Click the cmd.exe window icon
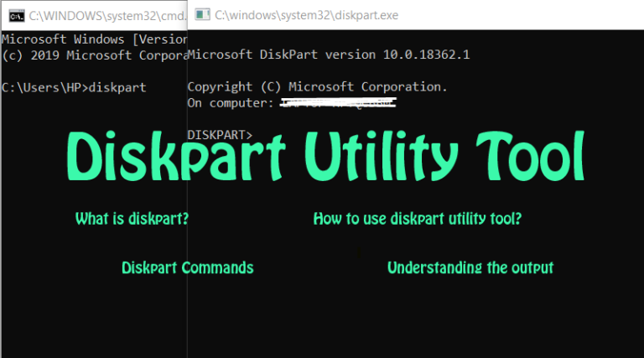This screenshot has width=644, height=358. tap(17, 16)
